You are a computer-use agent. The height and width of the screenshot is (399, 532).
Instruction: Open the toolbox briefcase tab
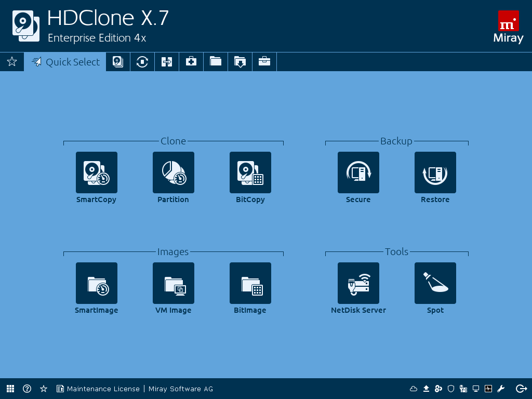(x=264, y=62)
